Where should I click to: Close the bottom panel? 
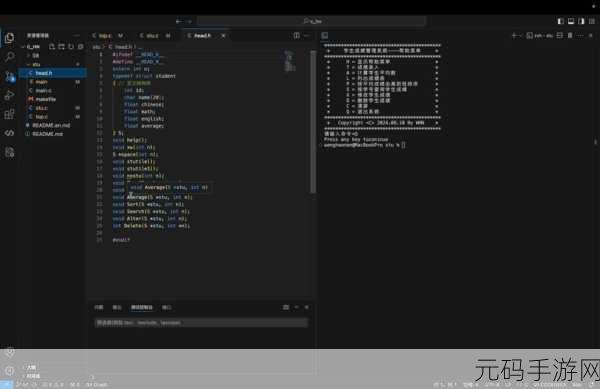pos(307,307)
